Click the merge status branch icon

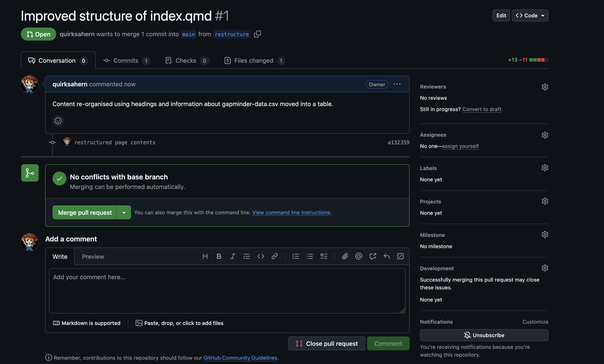coord(30,173)
